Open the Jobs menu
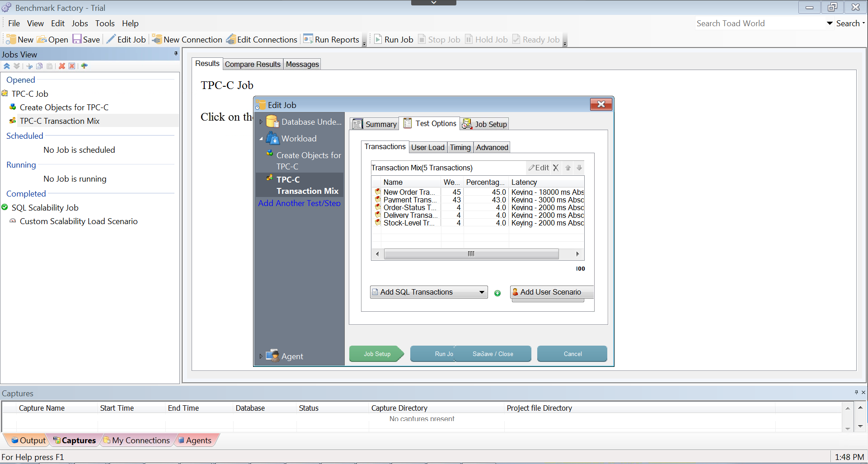The height and width of the screenshot is (464, 868). (80, 23)
